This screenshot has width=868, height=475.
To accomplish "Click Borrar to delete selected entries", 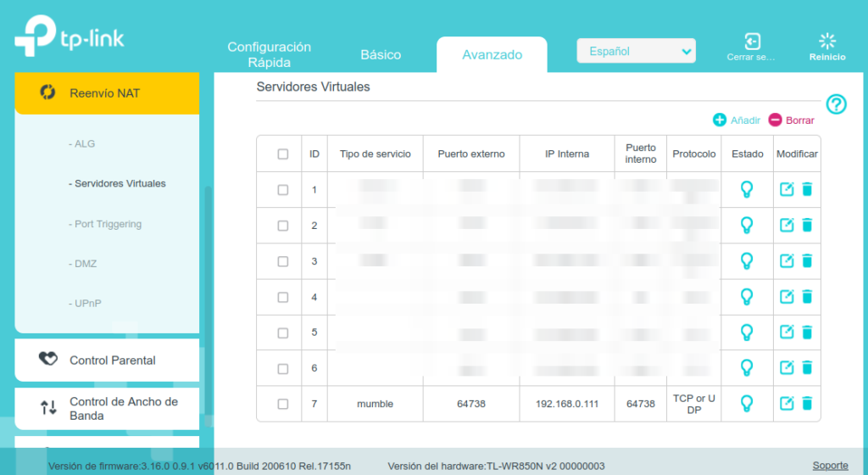I will click(792, 120).
